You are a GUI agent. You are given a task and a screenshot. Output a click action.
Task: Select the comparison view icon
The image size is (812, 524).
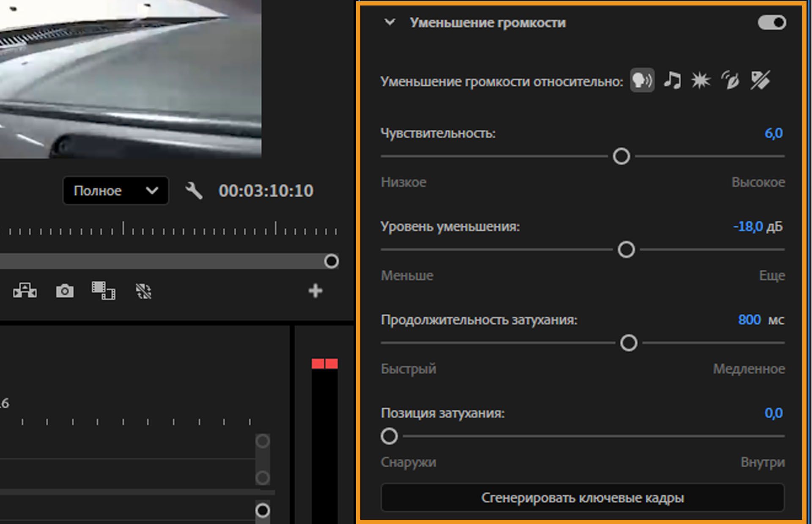coord(25,291)
